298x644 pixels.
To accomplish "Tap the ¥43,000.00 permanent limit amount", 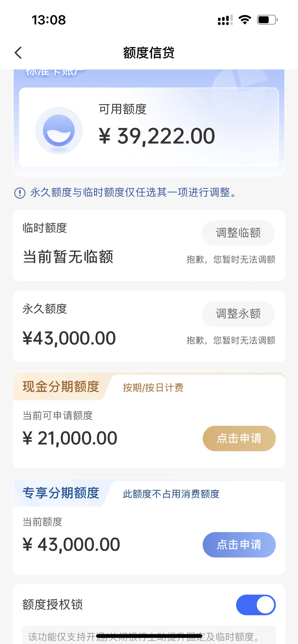I will [69, 338].
